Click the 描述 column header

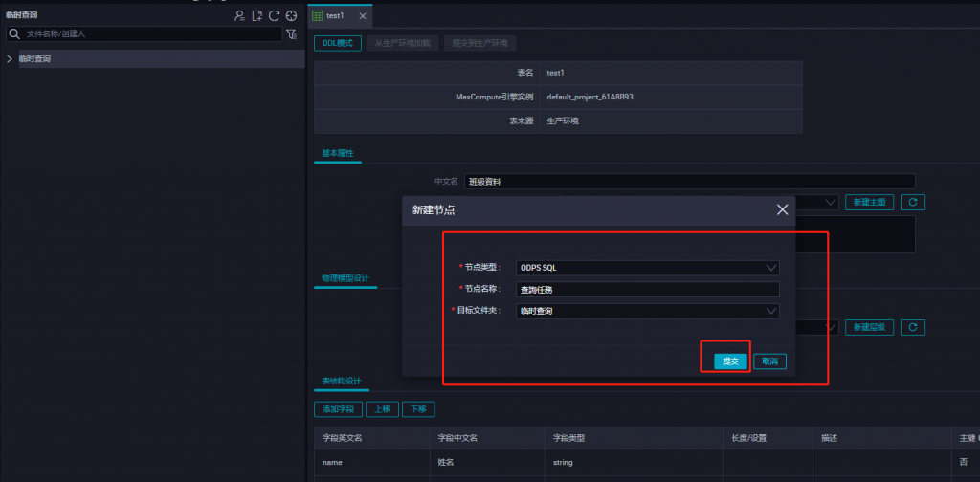881,438
